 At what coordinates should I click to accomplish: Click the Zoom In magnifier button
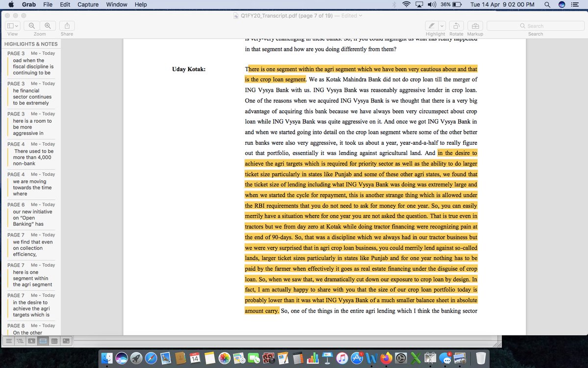coord(48,26)
